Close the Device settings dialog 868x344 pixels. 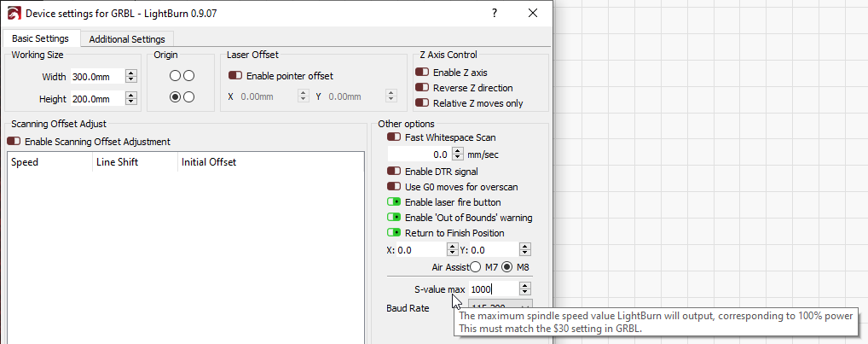(533, 13)
